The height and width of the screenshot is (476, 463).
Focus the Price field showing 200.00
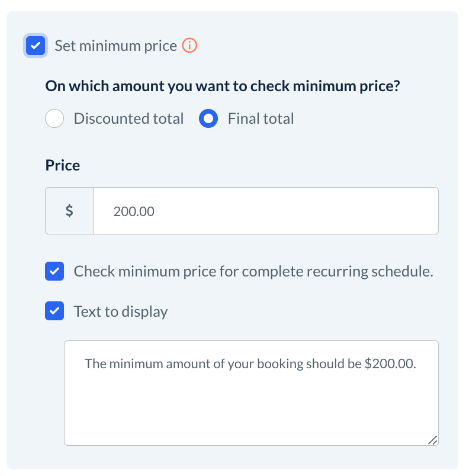click(x=265, y=211)
